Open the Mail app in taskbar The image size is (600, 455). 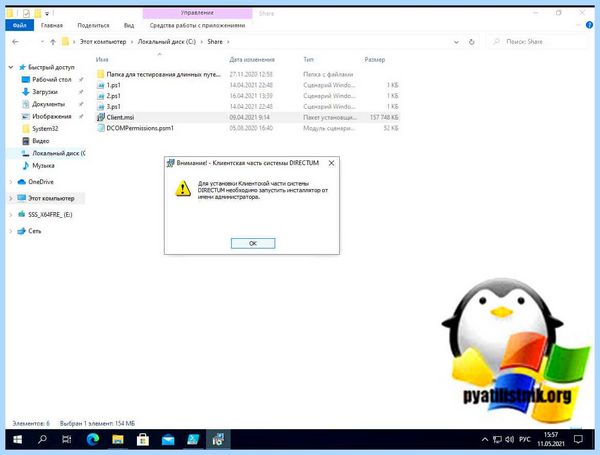click(x=168, y=440)
